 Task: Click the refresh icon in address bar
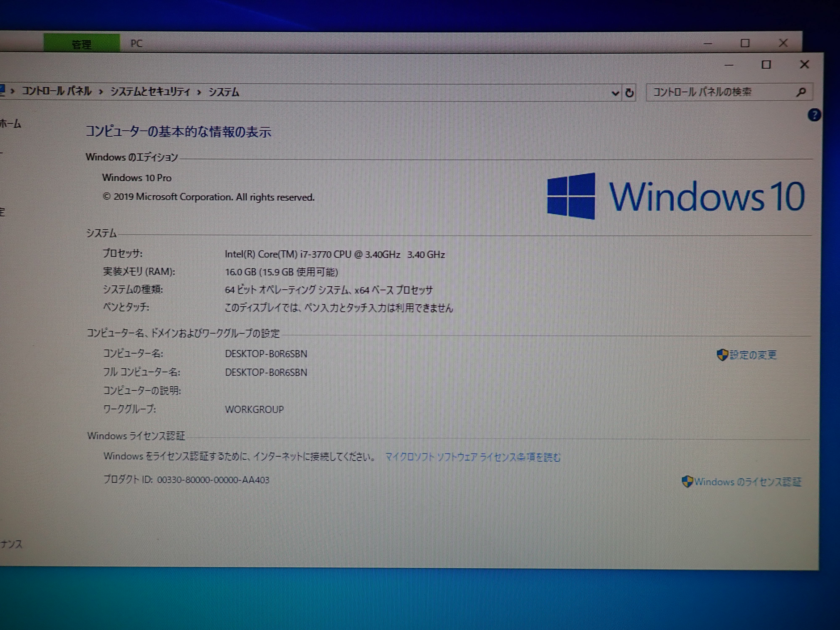pyautogui.click(x=629, y=93)
